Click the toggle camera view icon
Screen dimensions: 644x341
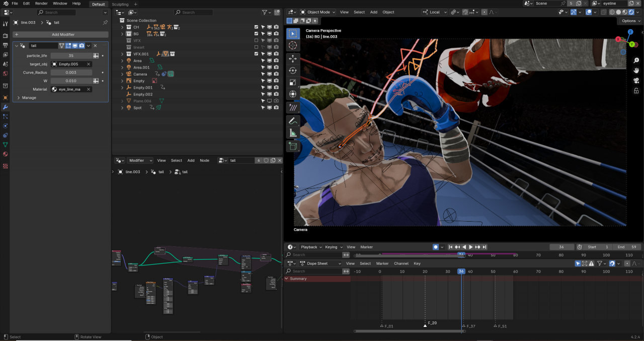pos(636,81)
